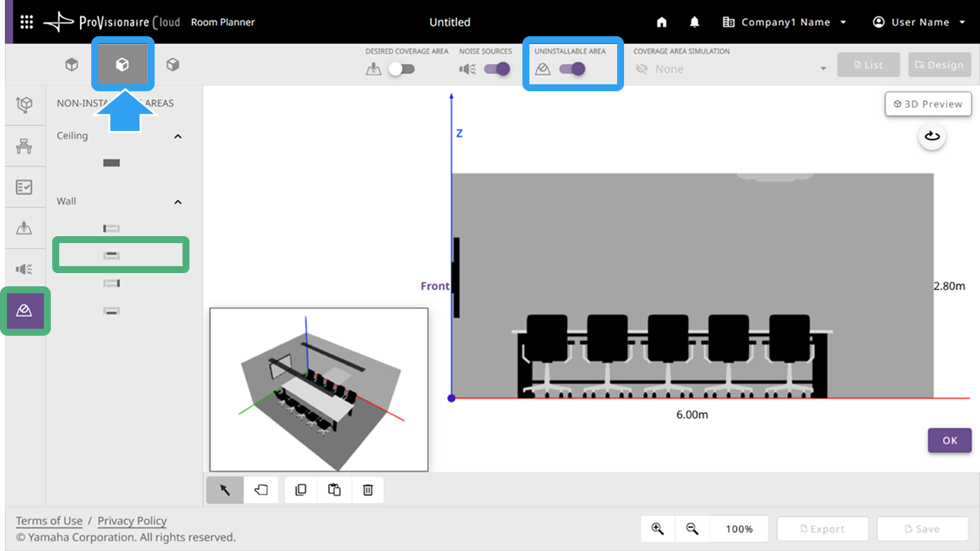Click the ProVisionaire Cloud logo
The height and width of the screenshot is (551, 980).
[112, 22]
